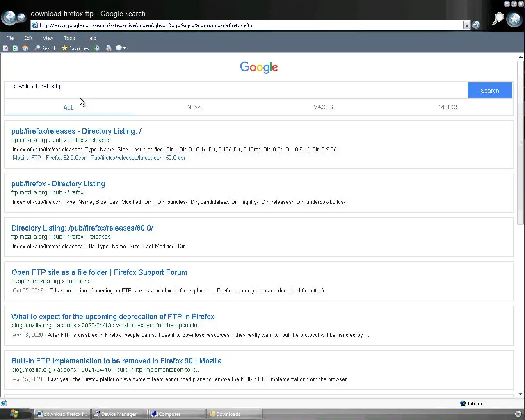Switch to the Device Manager taskbar window

coord(119,414)
